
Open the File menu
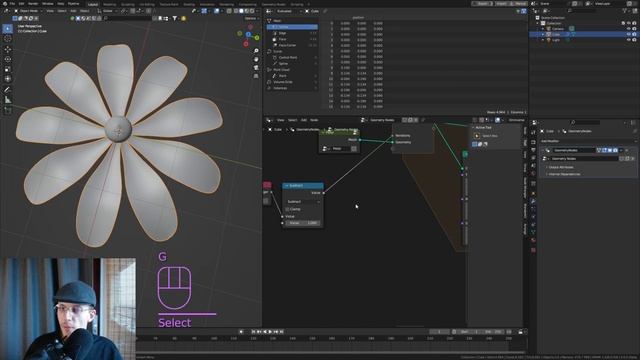tap(11, 4)
